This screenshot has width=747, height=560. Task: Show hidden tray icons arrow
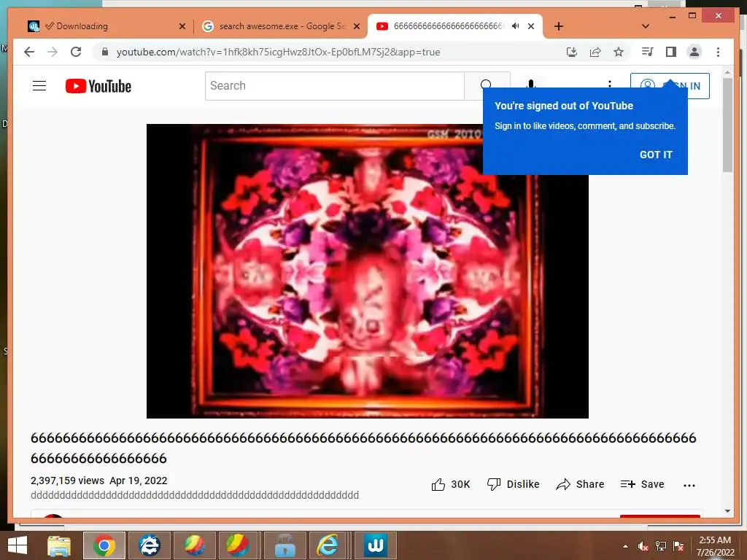click(625, 546)
